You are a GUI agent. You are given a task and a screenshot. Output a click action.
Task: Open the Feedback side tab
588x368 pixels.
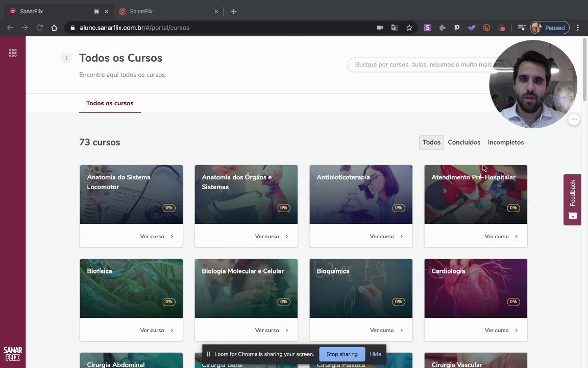(x=572, y=199)
